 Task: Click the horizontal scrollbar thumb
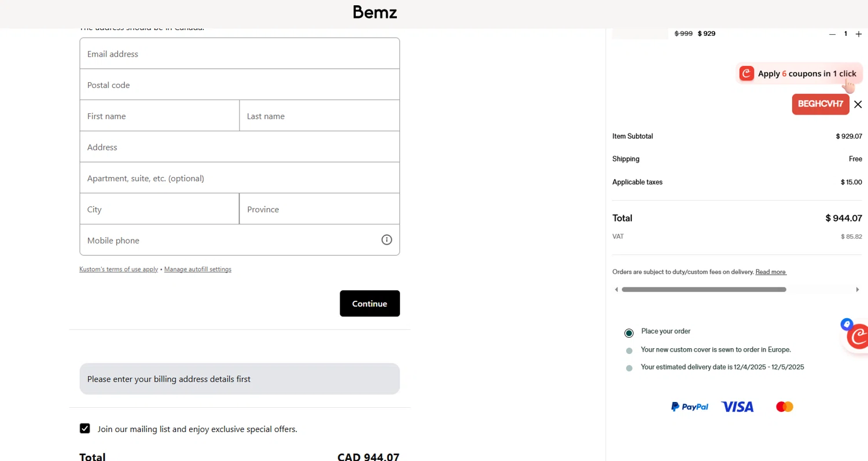(704, 289)
